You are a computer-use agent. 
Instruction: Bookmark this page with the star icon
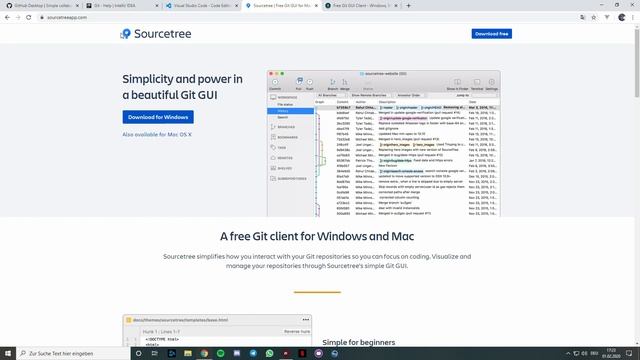[594, 18]
